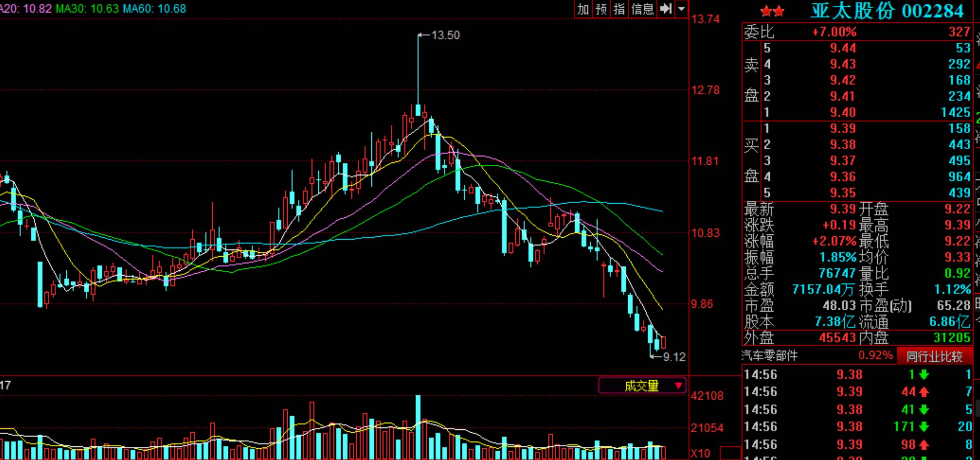Click the 金额 7157.04万 value
Viewport: 980px width, 460px height.
pyautogui.click(x=823, y=290)
